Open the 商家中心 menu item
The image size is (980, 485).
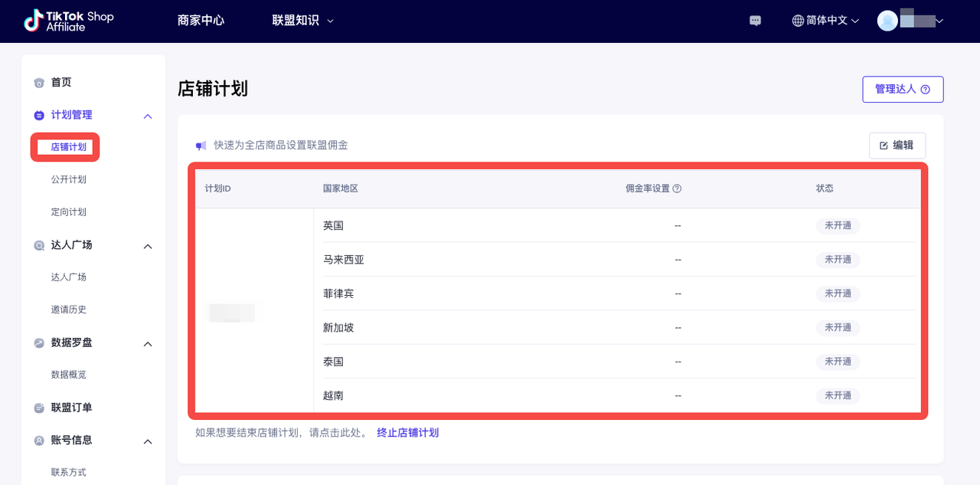(x=201, y=21)
